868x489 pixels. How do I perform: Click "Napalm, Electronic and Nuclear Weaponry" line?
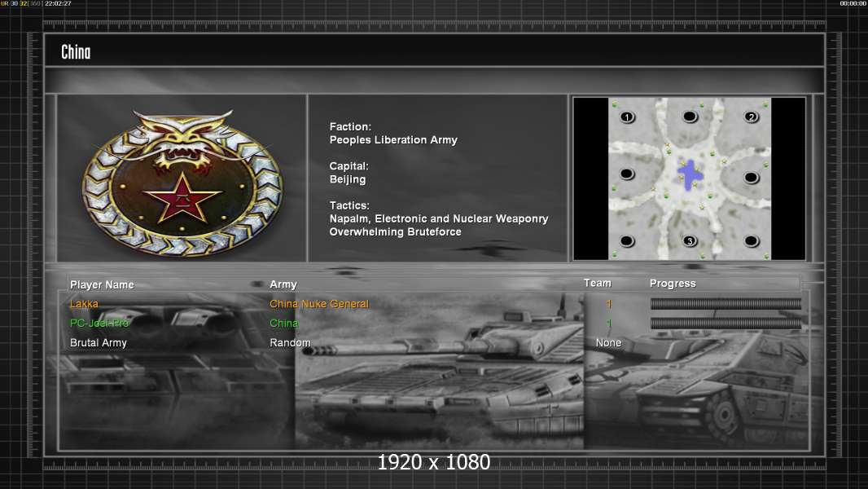click(x=439, y=218)
